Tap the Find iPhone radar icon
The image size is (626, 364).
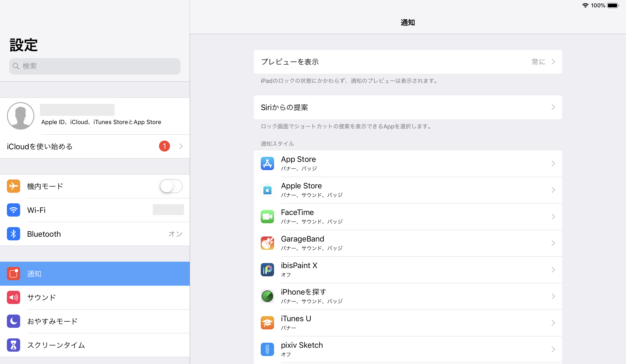tap(267, 296)
